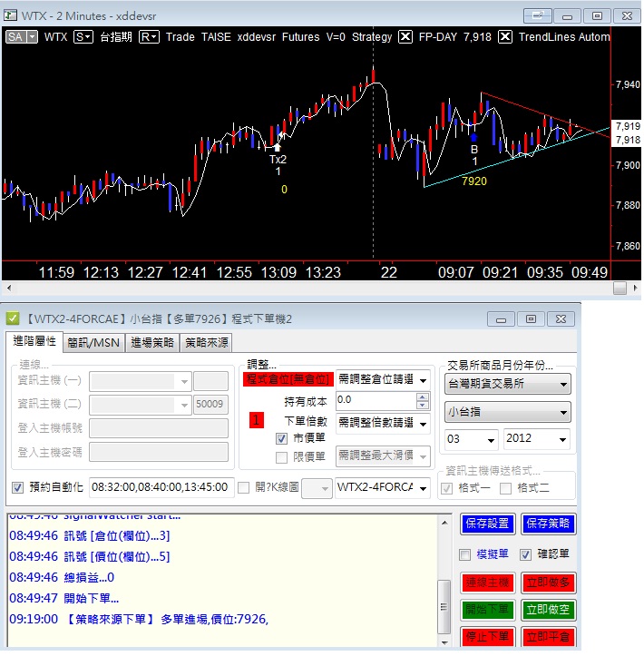This screenshot has height=666, width=644.
Task: Click the 保存設置 button
Action: pyautogui.click(x=487, y=524)
